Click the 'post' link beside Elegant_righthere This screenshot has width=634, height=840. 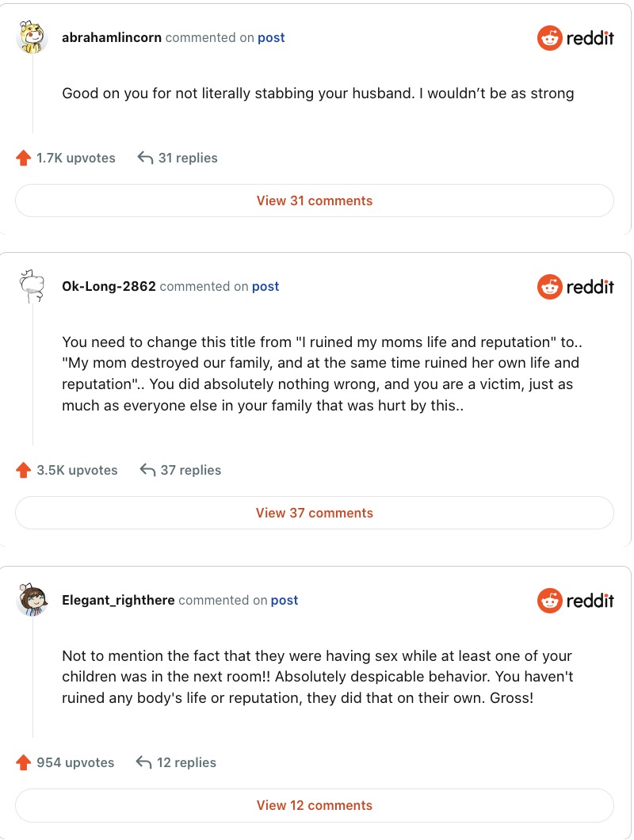point(285,601)
